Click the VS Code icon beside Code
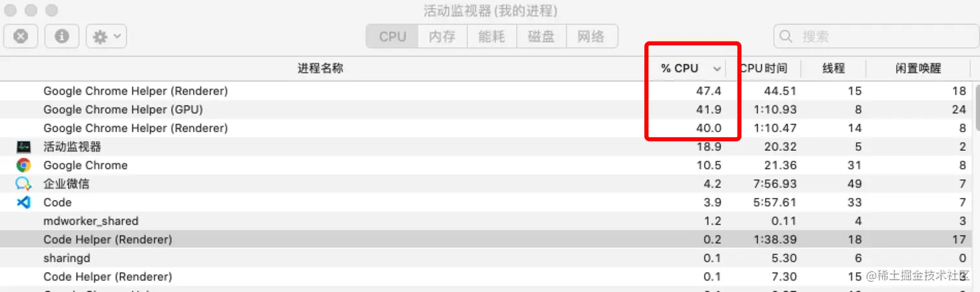 coord(24,203)
